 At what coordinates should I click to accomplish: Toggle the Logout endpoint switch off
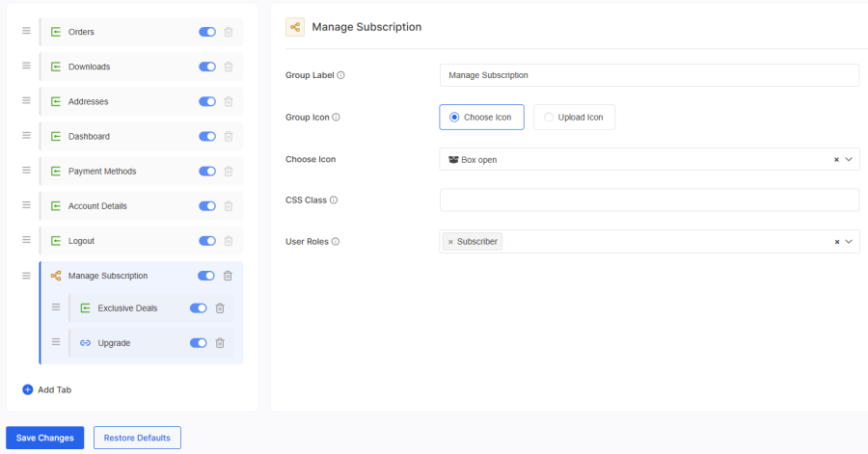point(206,241)
